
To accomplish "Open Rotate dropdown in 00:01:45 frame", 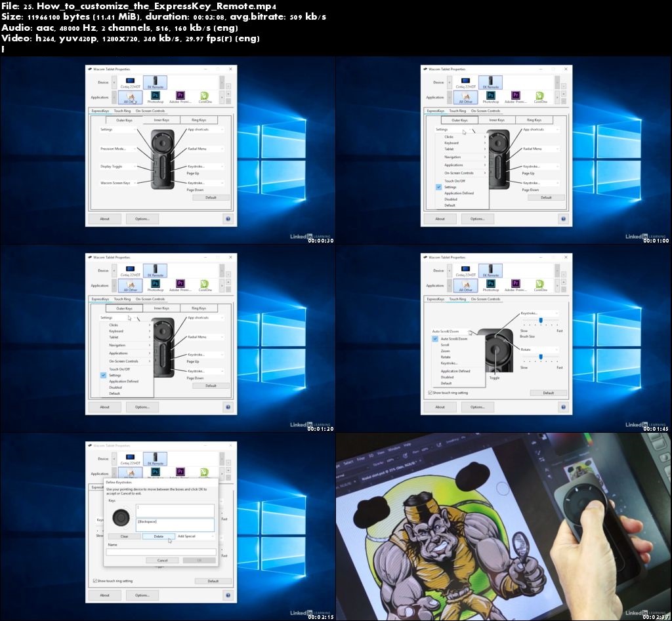I will 540,350.
